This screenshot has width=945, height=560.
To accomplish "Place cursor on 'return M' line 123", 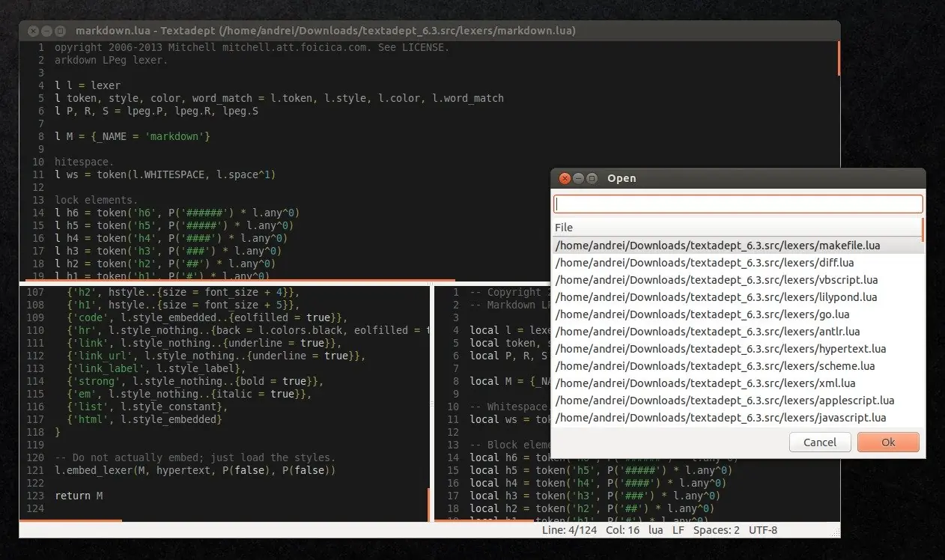I will click(x=79, y=496).
